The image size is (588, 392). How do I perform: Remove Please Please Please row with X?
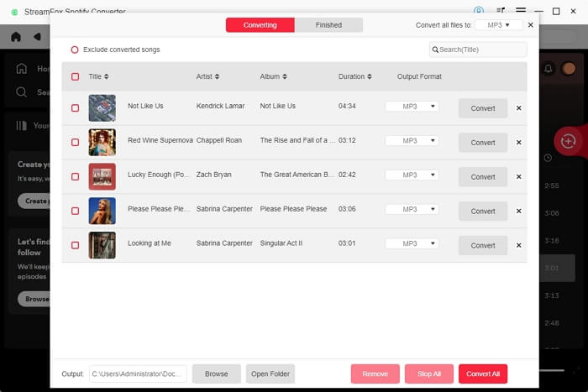[x=518, y=211]
